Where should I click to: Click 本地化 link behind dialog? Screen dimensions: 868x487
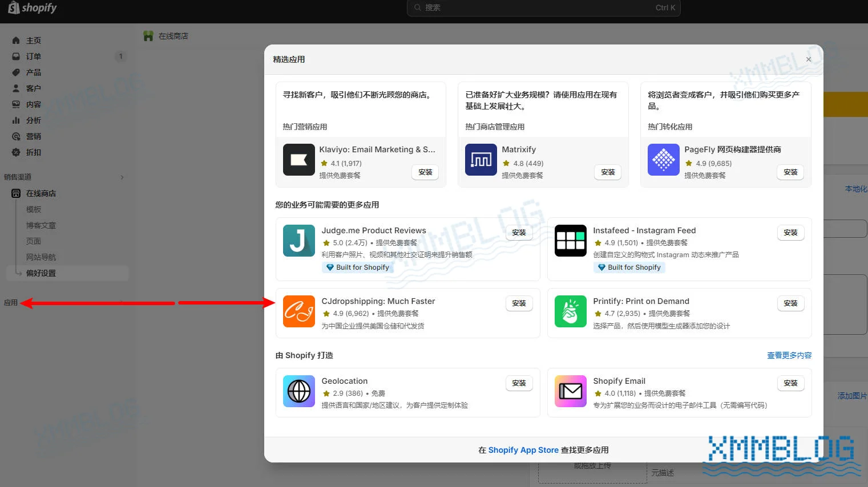[856, 189]
